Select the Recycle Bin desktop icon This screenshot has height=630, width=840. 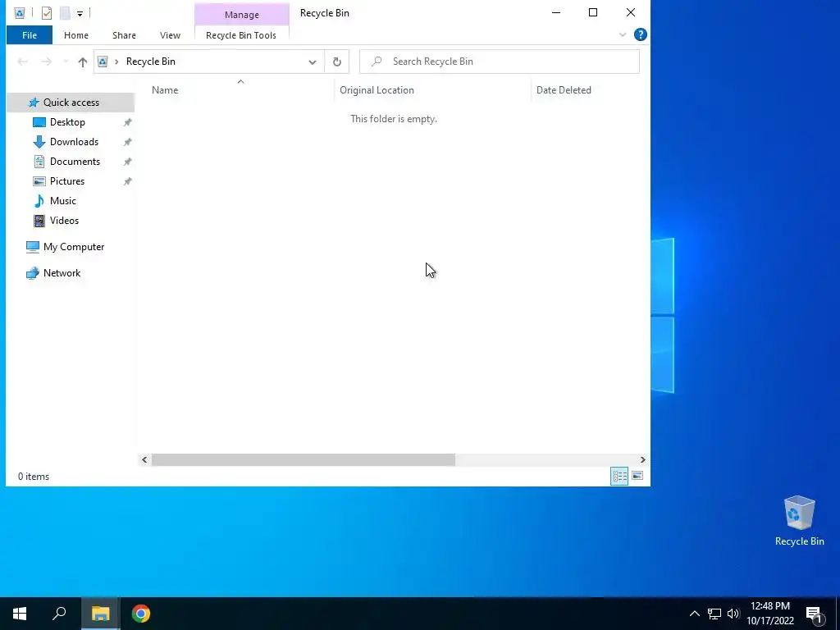tap(799, 521)
